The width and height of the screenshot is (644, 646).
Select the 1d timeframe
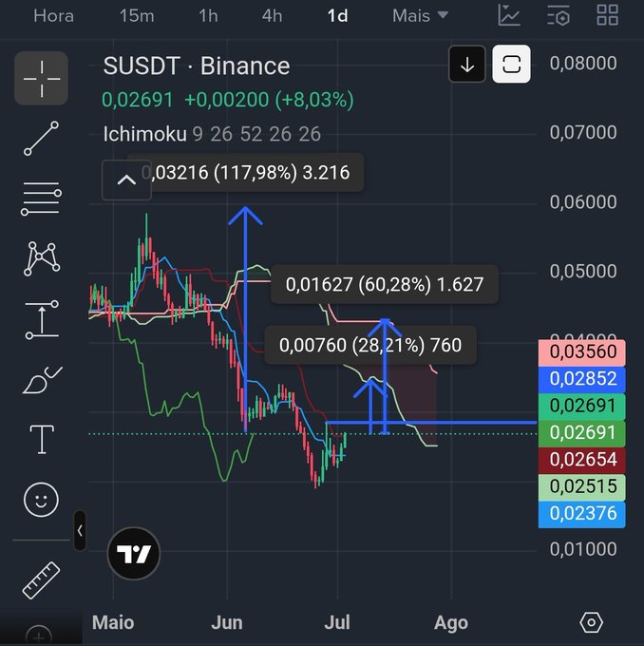pos(337,16)
